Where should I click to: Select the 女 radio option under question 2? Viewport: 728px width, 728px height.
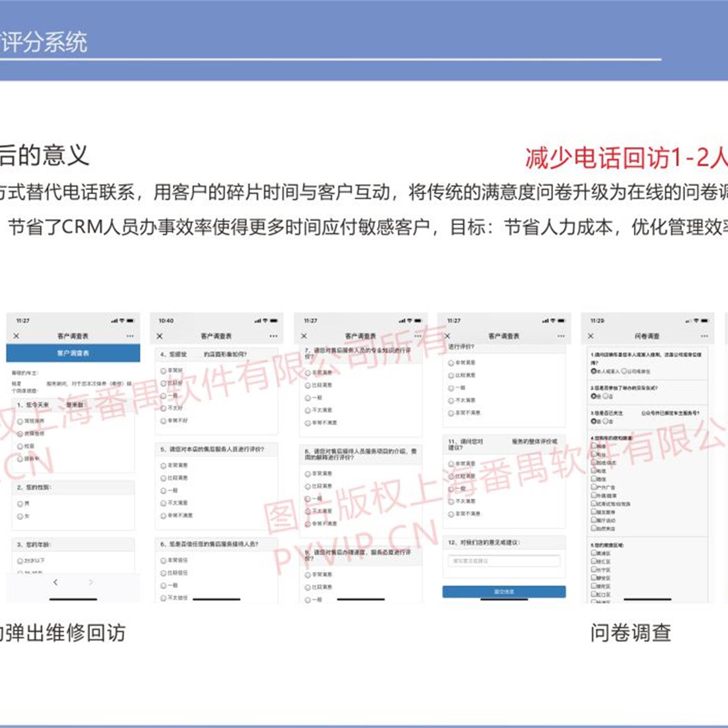click(20, 516)
